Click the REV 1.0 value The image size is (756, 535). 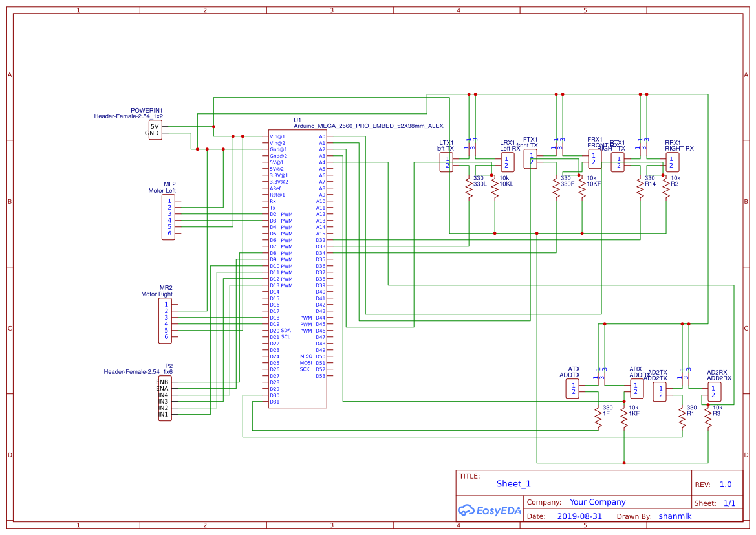(726, 485)
